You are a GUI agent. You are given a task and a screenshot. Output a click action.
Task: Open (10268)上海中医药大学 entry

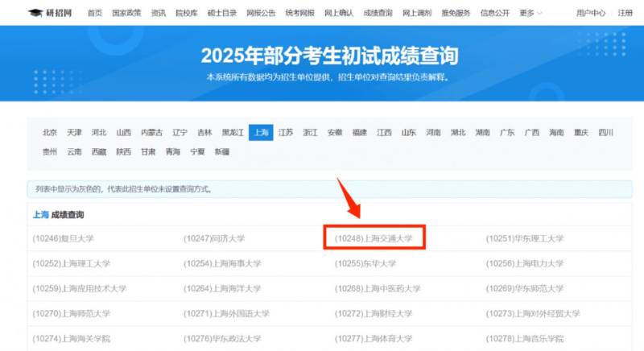(x=378, y=288)
